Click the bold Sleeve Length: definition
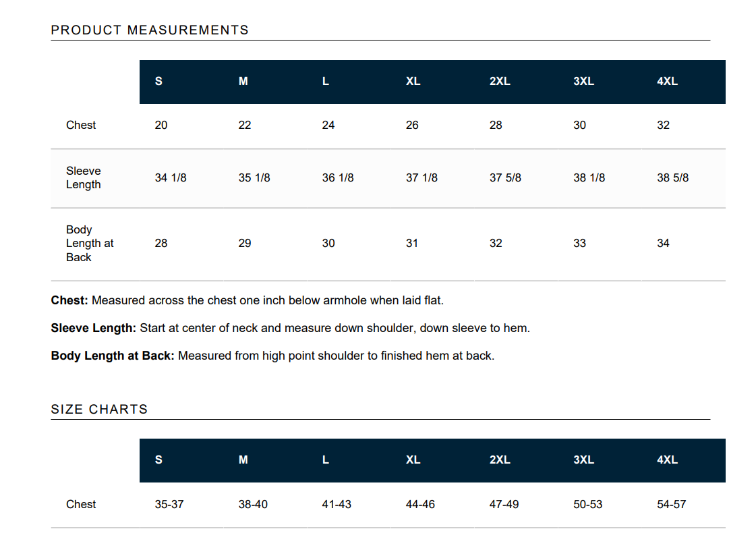The image size is (756, 552). [94, 328]
